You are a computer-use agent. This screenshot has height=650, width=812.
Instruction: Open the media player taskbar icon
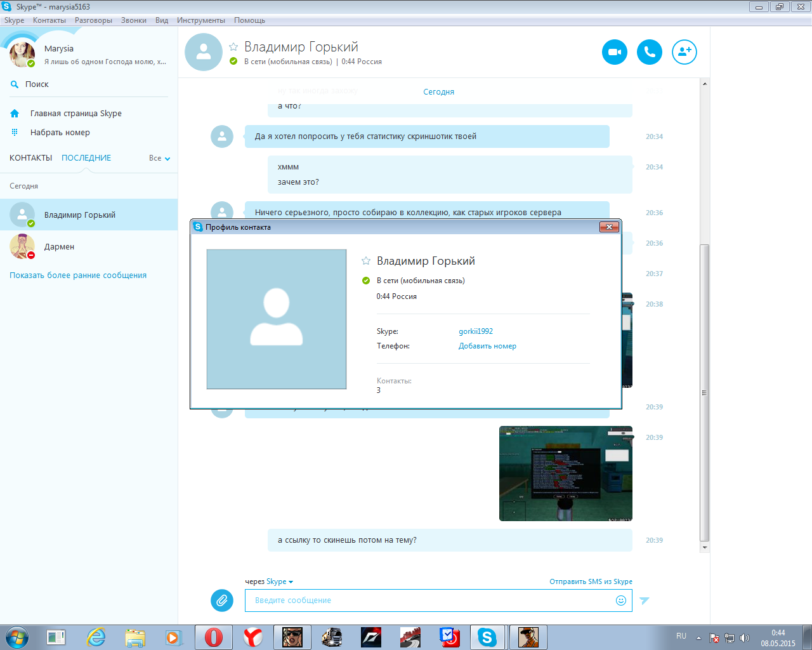tap(173, 637)
